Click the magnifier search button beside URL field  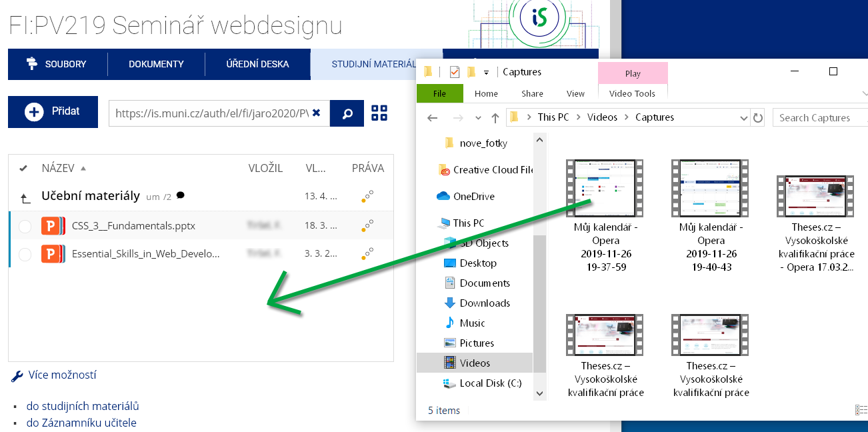[347, 113]
